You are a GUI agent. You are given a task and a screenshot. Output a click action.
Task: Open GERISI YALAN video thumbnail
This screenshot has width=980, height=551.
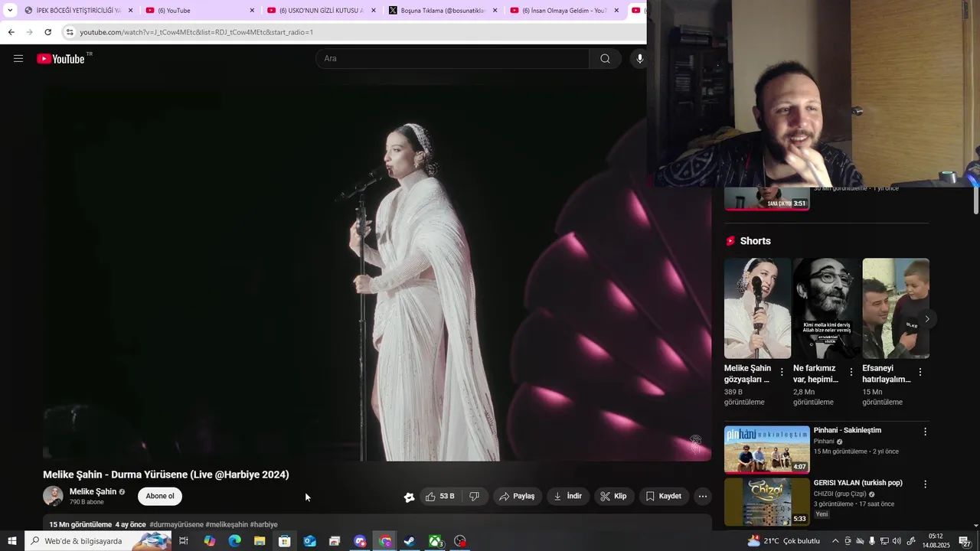(x=766, y=502)
